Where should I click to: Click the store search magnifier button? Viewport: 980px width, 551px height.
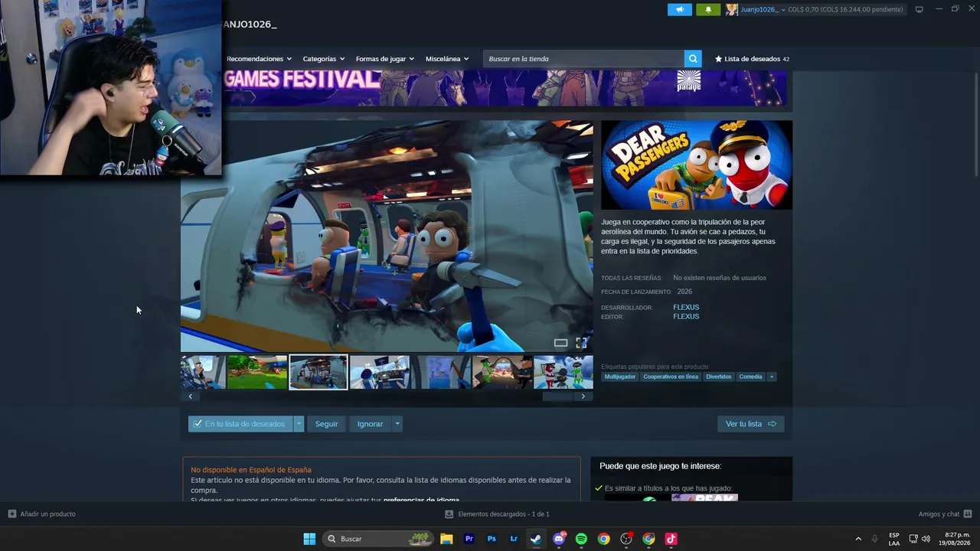tap(693, 59)
